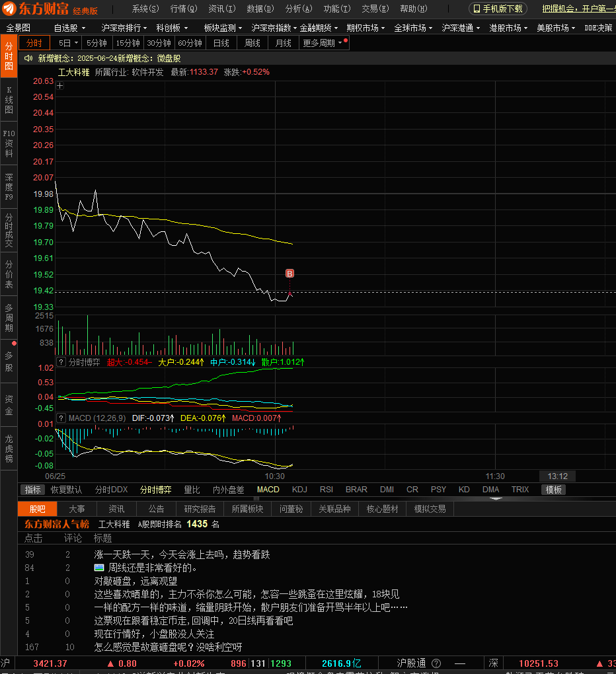Open 深度F9 sidebar panel
This screenshot has height=674, width=616.
click(9, 187)
